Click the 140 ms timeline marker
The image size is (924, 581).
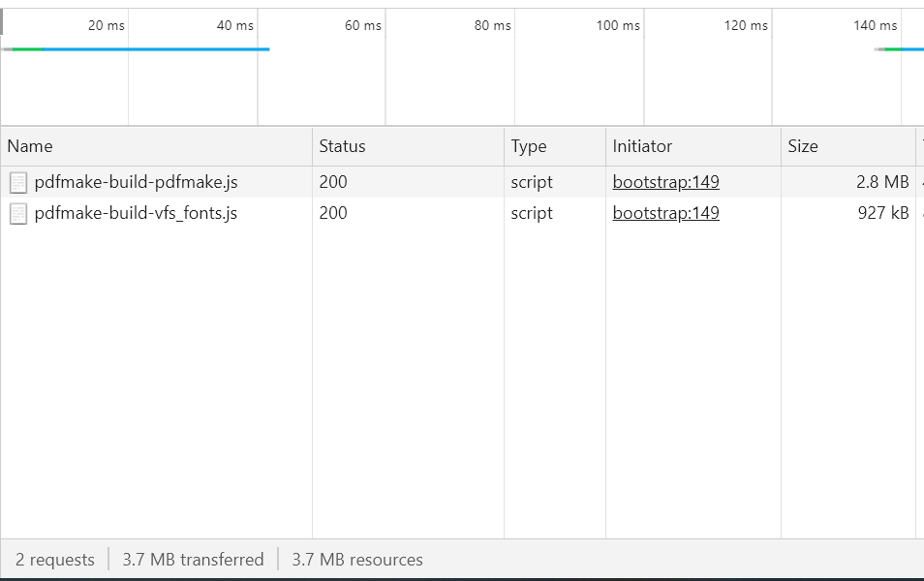875,25
